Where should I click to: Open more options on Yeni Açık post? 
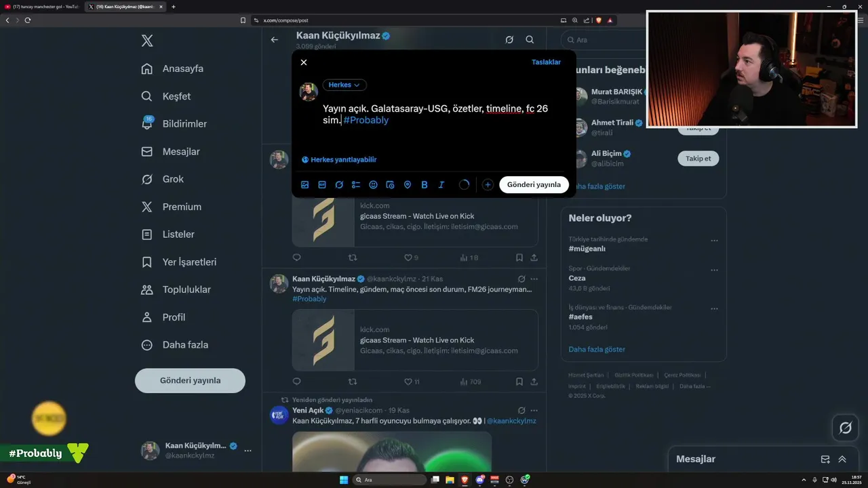click(x=534, y=410)
